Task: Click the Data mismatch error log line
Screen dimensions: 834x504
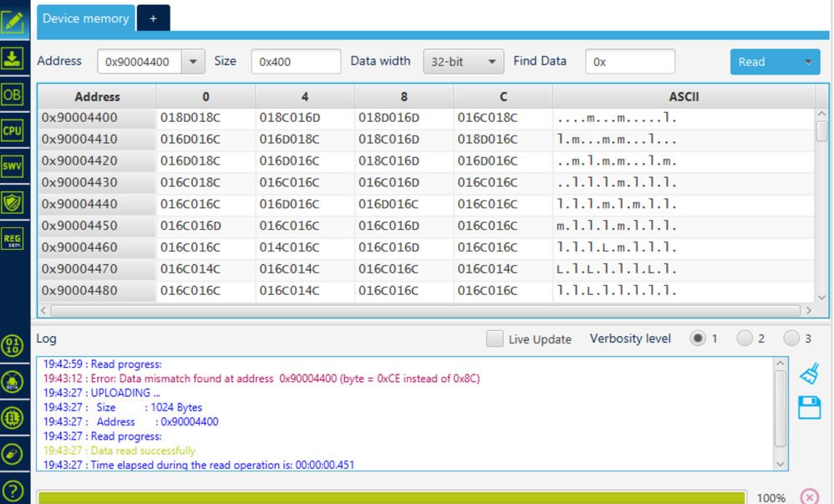Action: click(262, 379)
